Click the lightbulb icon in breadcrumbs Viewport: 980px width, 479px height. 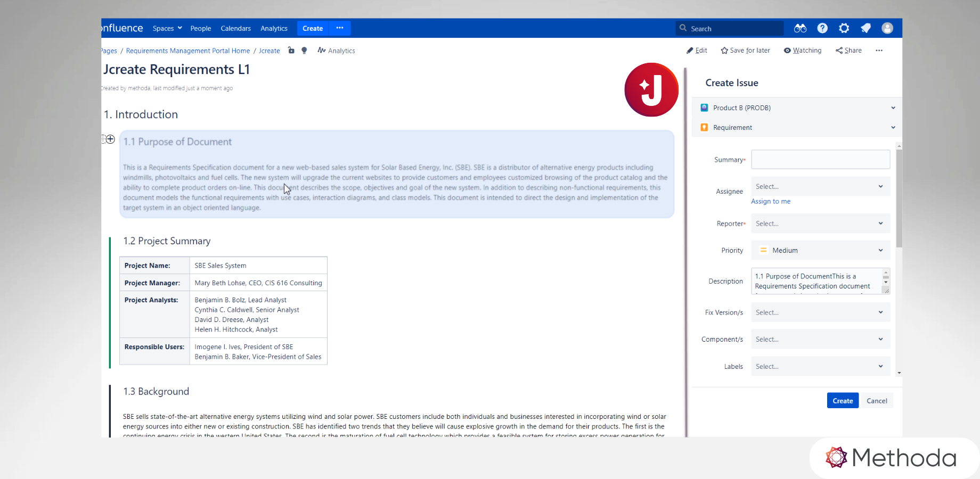coord(304,51)
